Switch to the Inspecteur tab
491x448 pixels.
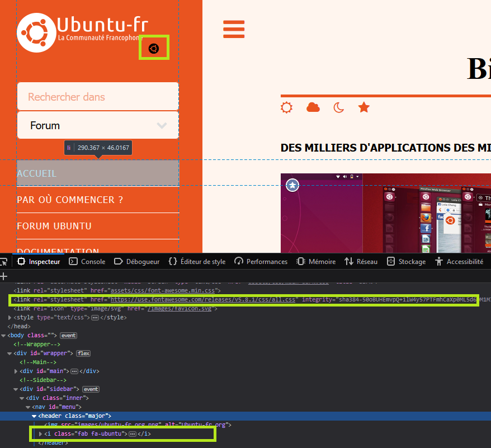click(x=39, y=262)
